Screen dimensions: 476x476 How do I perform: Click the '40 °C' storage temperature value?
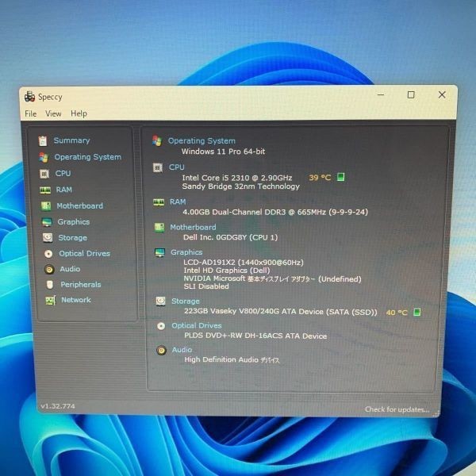coord(397,313)
